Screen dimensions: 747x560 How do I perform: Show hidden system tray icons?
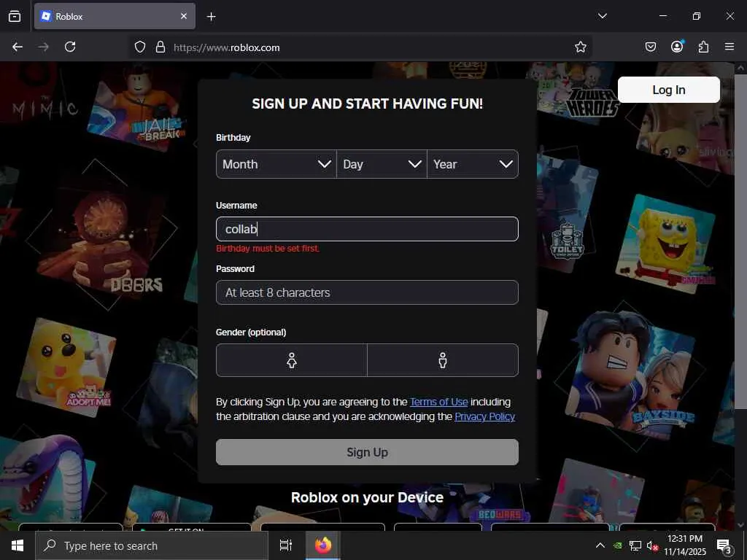600,545
